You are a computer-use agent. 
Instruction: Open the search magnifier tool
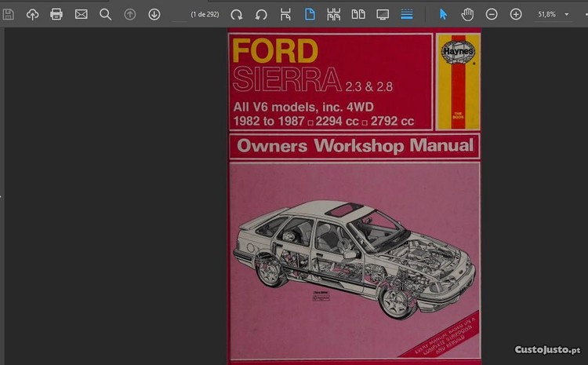[105, 14]
